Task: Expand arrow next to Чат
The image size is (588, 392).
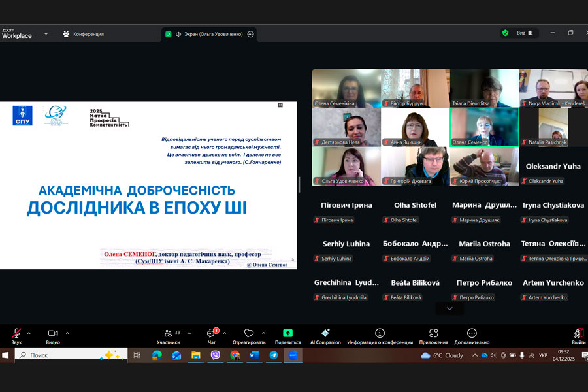Action: click(225, 333)
